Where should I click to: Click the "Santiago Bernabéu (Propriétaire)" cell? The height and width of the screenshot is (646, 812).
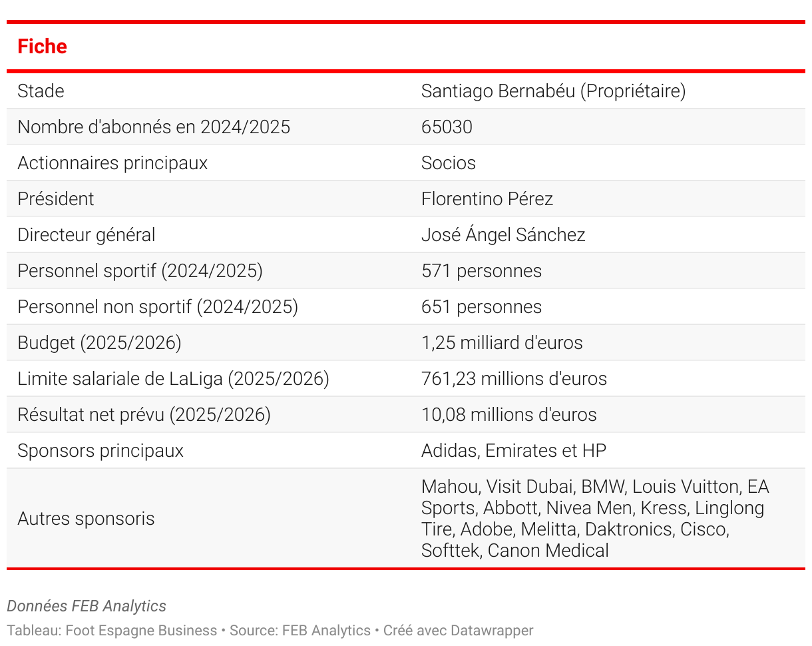(553, 91)
